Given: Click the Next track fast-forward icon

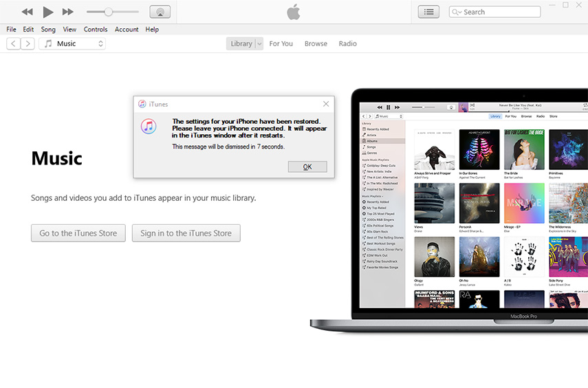Looking at the screenshot, I should coord(67,12).
